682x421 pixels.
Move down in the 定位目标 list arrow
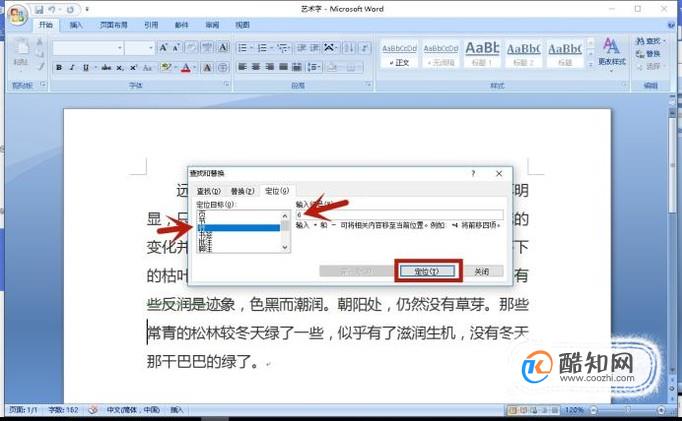click(x=285, y=247)
